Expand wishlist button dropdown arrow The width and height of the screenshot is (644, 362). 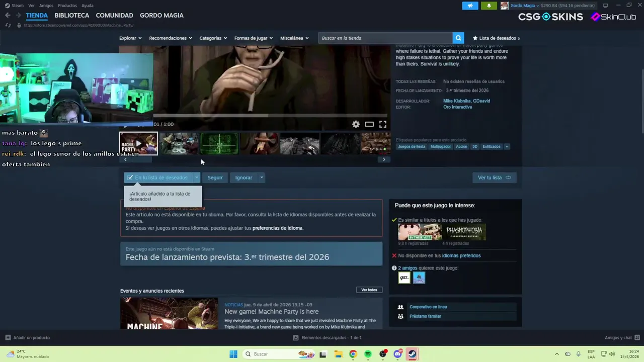(197, 177)
